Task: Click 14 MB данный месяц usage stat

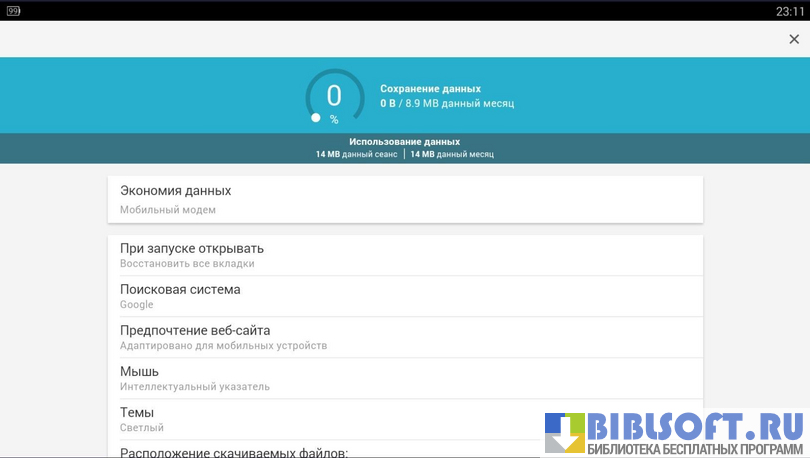Action: [451, 154]
